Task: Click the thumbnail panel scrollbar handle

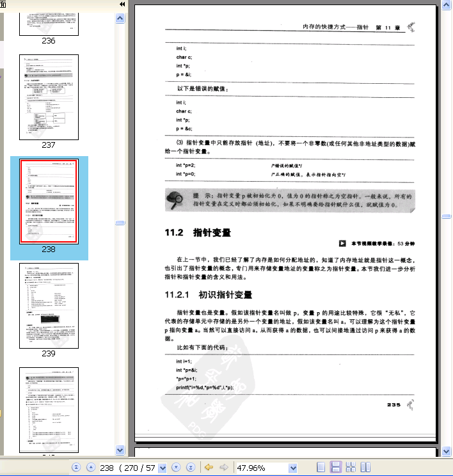Action: point(120,223)
